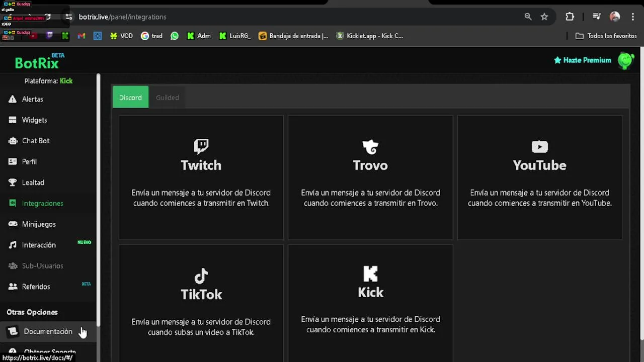Click the YouTube heading on integration card

540,165
